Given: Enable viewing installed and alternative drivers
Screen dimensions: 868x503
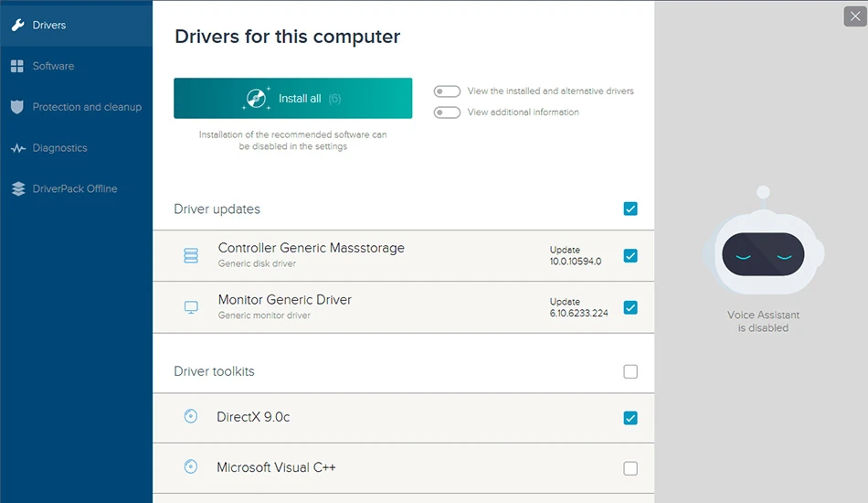Looking at the screenshot, I should pyautogui.click(x=447, y=91).
